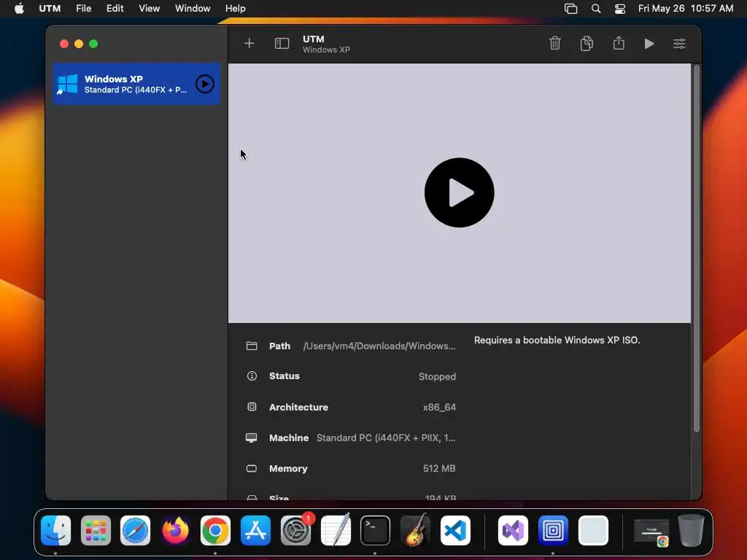
Task: Open the Edit menu
Action: point(115,9)
